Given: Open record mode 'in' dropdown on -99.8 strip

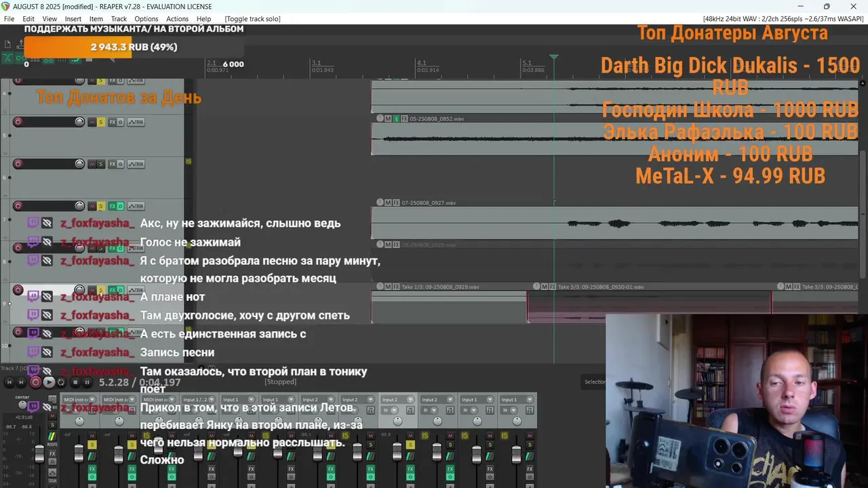Looking at the screenshot, I should (389, 410).
